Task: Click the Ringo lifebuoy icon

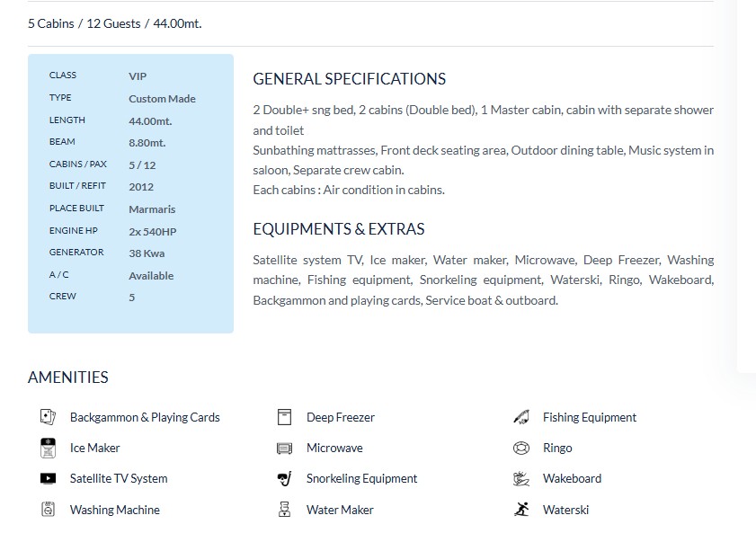Action: (x=521, y=448)
